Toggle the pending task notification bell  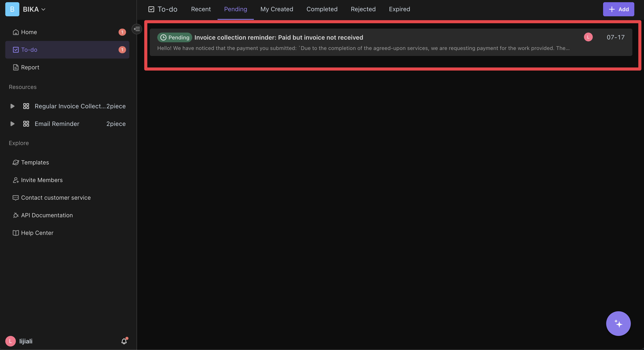[123, 341]
